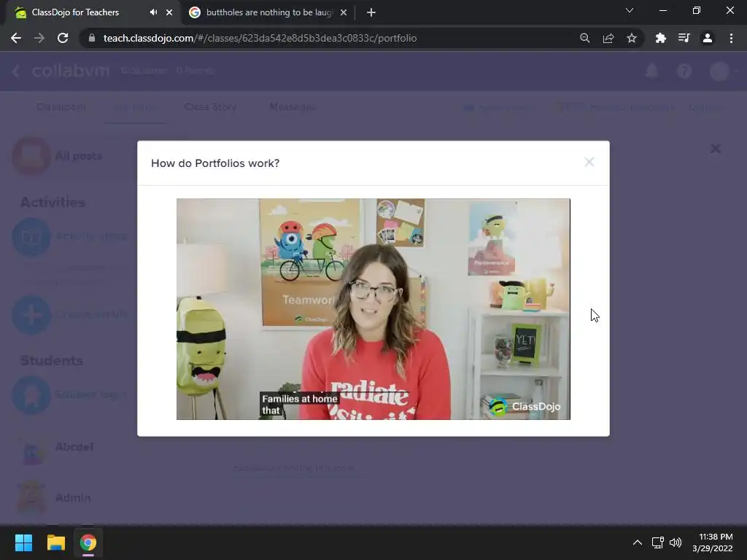747x560 pixels.
Task: Click the address bar URL
Action: click(260, 38)
